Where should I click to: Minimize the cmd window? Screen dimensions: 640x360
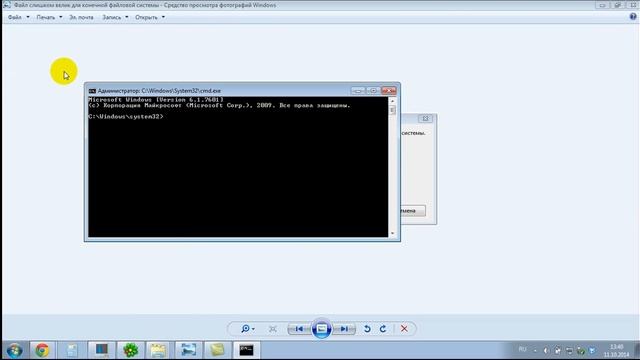tap(358, 91)
